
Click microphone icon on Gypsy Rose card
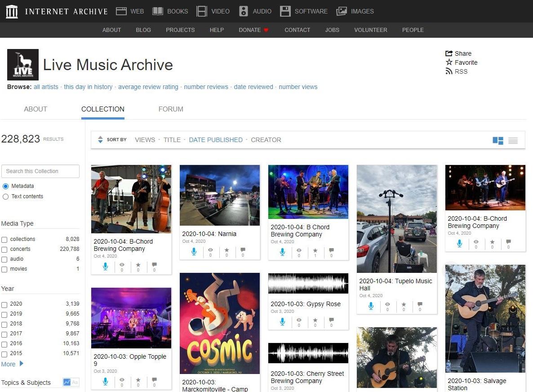(282, 321)
